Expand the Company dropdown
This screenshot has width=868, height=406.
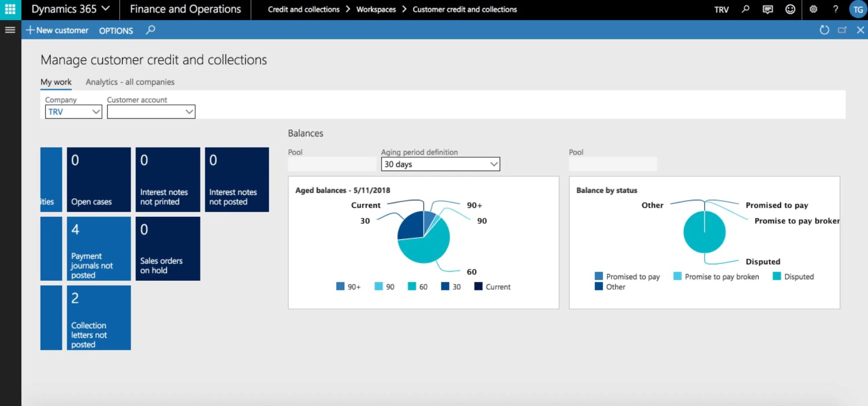[x=95, y=112]
